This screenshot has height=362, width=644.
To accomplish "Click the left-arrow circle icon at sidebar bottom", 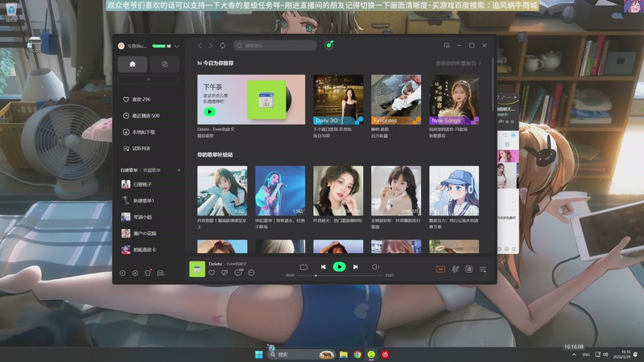I will click(122, 273).
